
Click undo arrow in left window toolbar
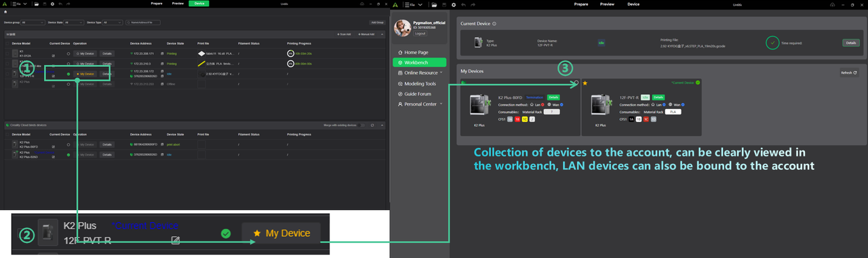[x=60, y=4]
